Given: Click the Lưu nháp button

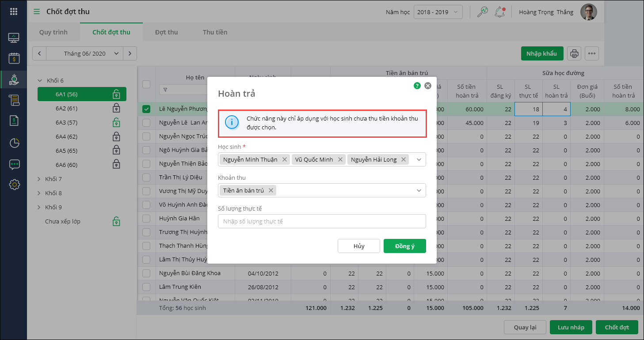Looking at the screenshot, I should [x=571, y=327].
